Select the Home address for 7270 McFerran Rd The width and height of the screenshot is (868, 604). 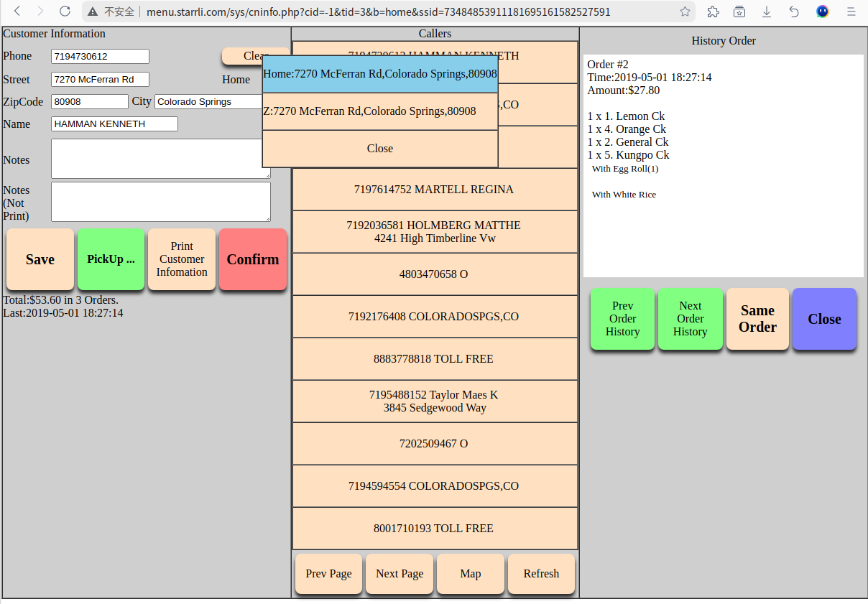pyautogui.click(x=379, y=74)
